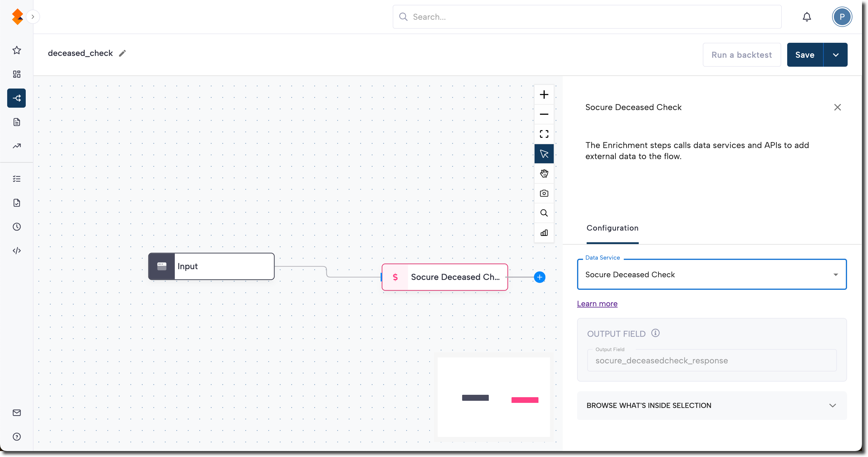Screen dimensions: 868x457
Task: Expand the left sidebar with chevron
Action: 33,17
